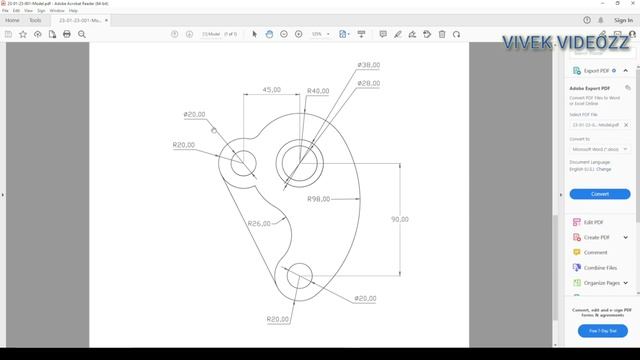Open the Window menu
The width and height of the screenshot is (640, 360).
(x=57, y=11)
